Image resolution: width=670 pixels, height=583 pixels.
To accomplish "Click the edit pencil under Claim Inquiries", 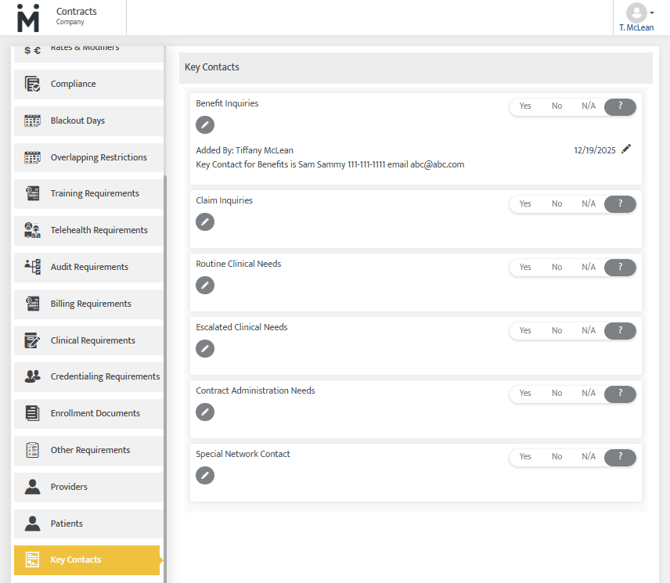I will [205, 222].
